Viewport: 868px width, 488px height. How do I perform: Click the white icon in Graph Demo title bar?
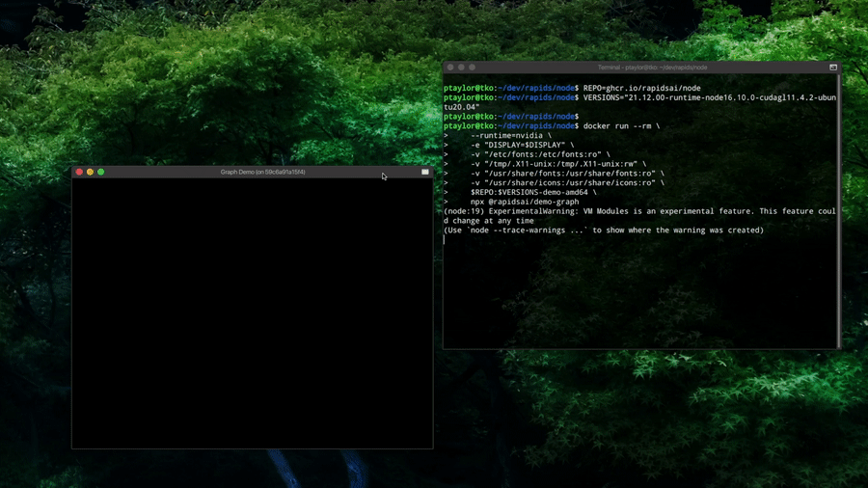[x=425, y=172]
